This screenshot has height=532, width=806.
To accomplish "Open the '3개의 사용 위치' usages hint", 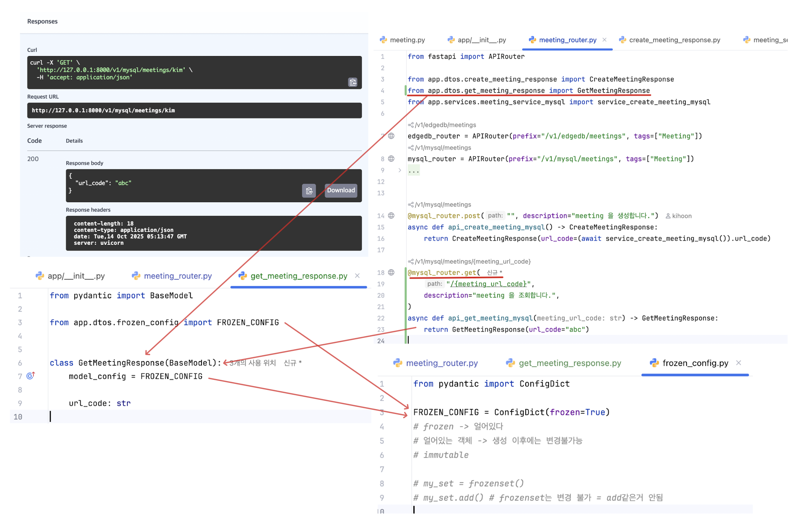I will pos(252,363).
